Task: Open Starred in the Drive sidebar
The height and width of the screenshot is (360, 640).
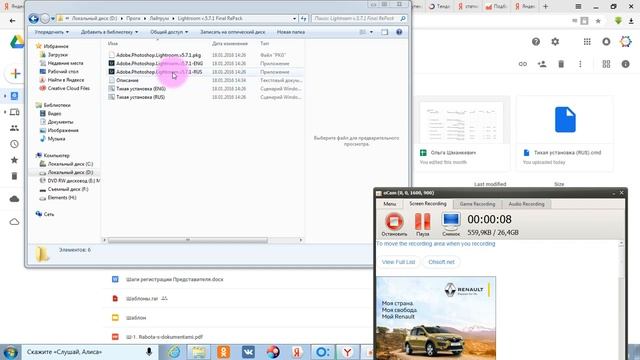Action: click(x=14, y=160)
